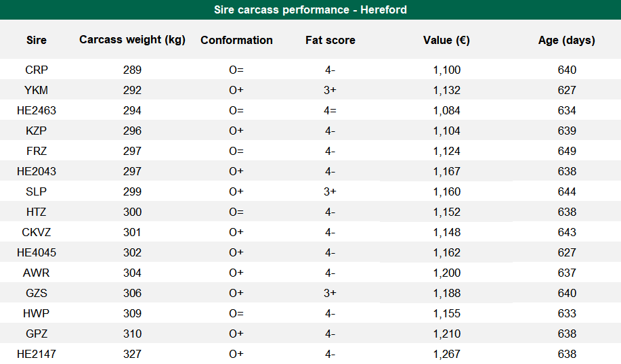Image resolution: width=621 pixels, height=364 pixels.
Task: Click the conformation cell in the KZP row
Action: point(236,131)
